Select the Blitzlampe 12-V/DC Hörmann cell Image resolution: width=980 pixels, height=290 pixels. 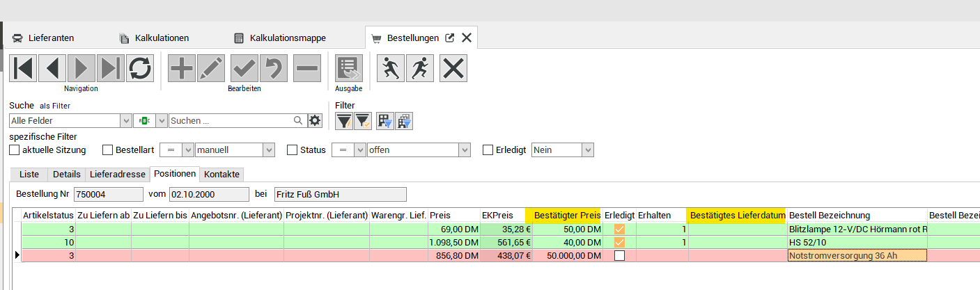857,228
